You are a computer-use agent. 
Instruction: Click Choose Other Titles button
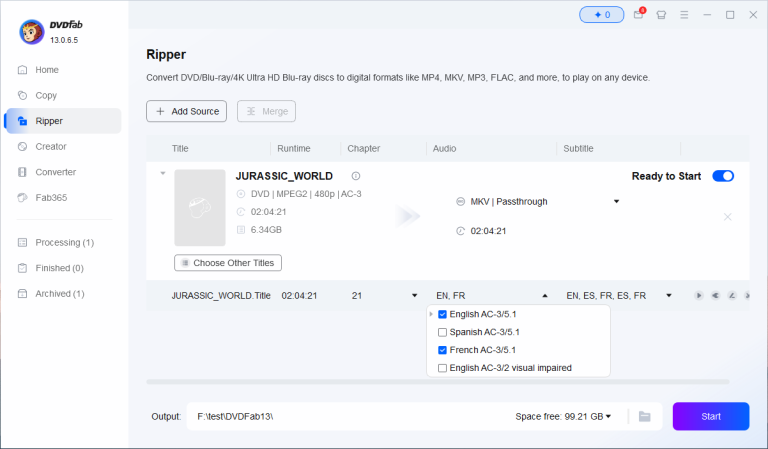pyautogui.click(x=228, y=263)
